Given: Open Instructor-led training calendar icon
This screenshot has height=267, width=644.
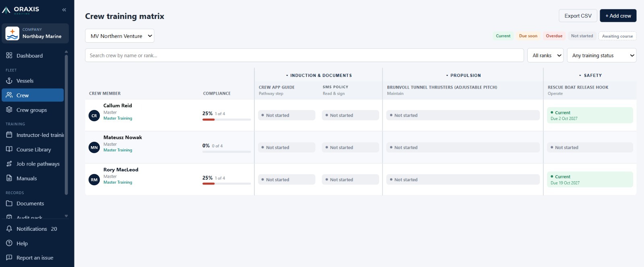Looking at the screenshot, I should click(x=9, y=135).
